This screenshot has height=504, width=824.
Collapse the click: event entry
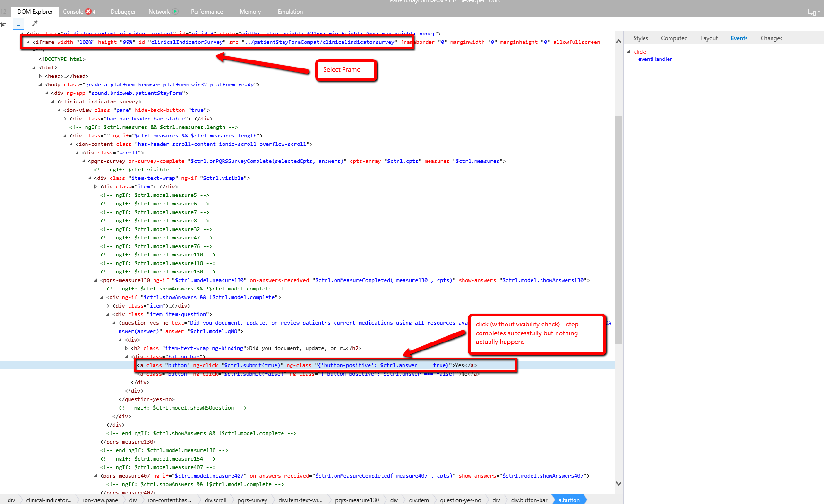(x=629, y=51)
